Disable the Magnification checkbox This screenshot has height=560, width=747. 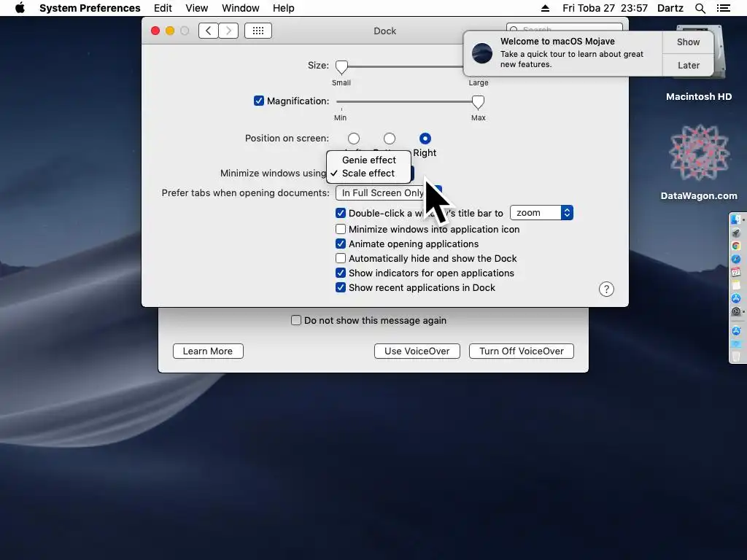pos(259,101)
